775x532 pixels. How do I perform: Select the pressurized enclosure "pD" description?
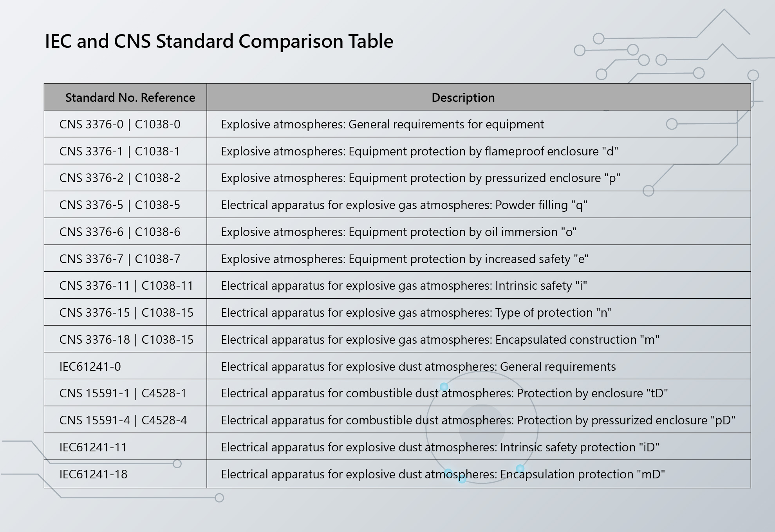point(478,420)
